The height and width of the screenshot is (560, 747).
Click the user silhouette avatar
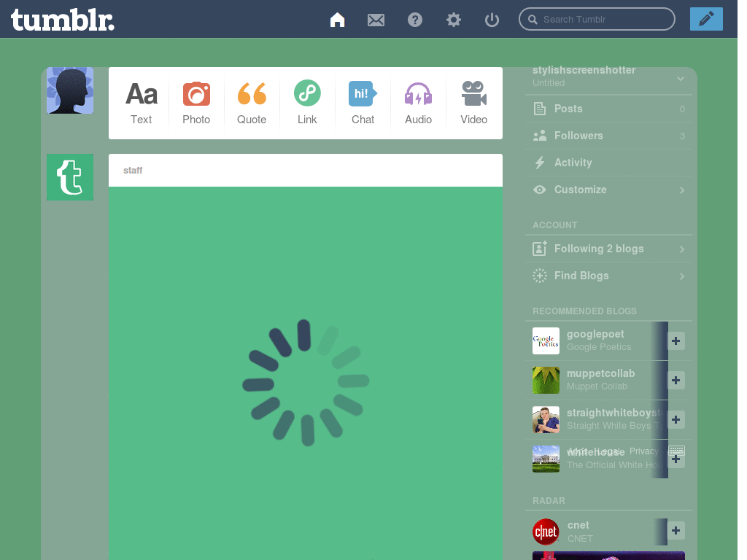(70, 90)
